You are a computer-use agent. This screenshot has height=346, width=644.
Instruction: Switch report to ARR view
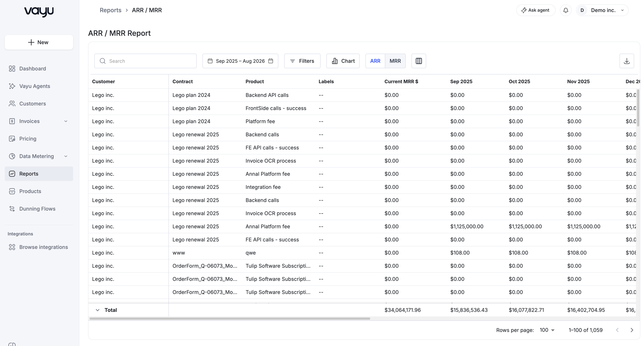click(375, 61)
